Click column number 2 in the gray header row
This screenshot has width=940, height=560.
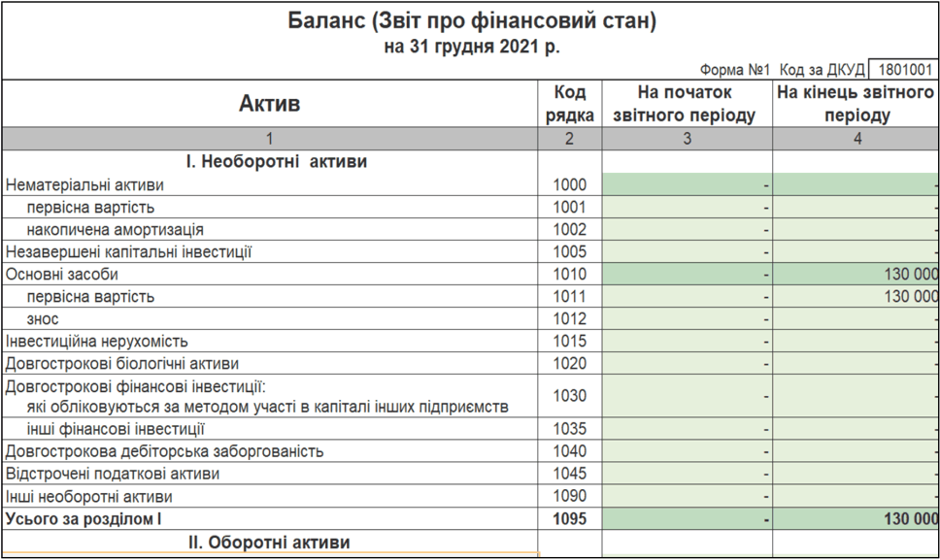(569, 139)
